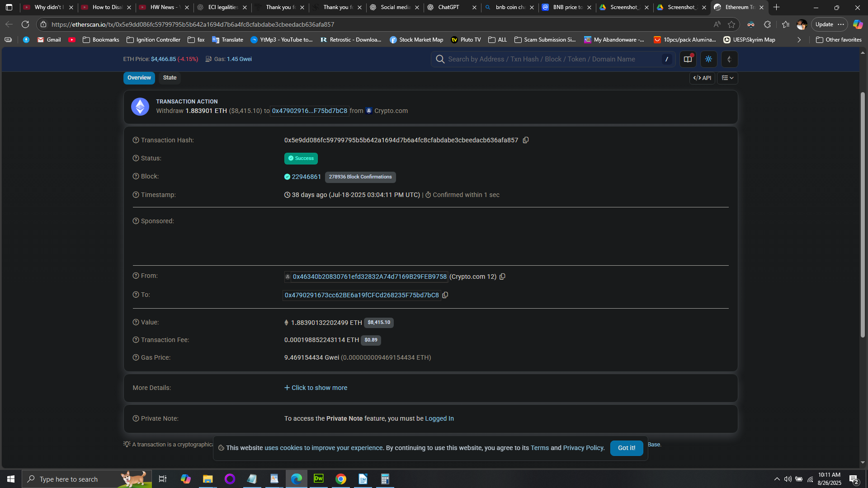The image size is (868, 488).
Task: Copy the From address
Action: coord(502,277)
